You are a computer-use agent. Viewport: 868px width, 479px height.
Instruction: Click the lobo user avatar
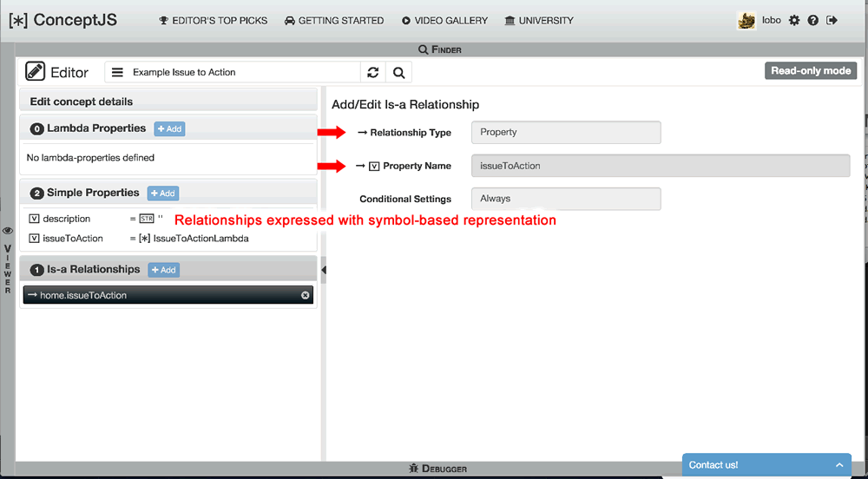[746, 21]
